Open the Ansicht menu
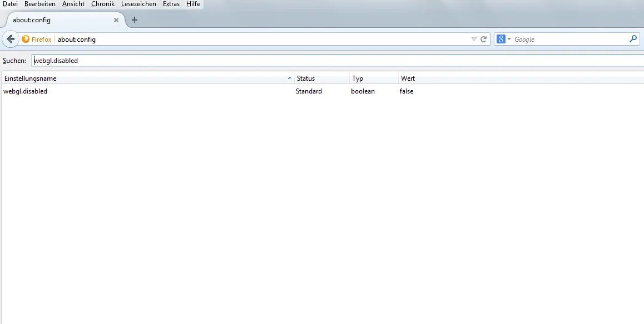Screen dimensions: 644x324 coord(73,4)
